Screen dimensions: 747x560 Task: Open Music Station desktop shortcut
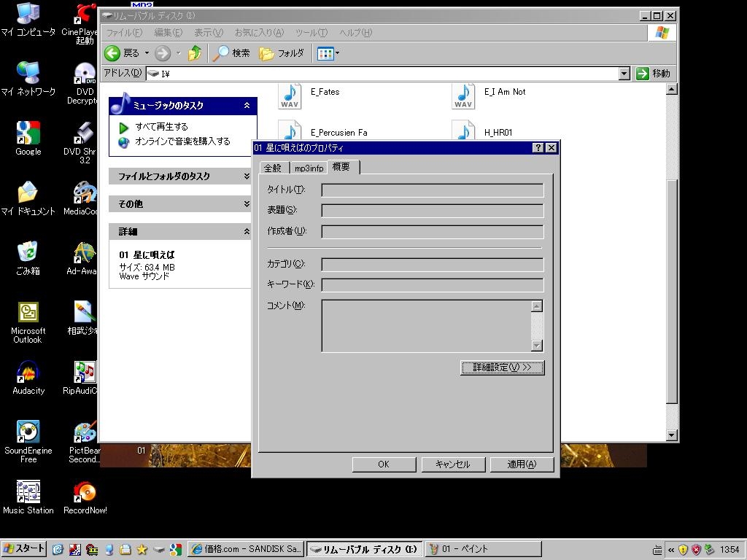[28, 497]
